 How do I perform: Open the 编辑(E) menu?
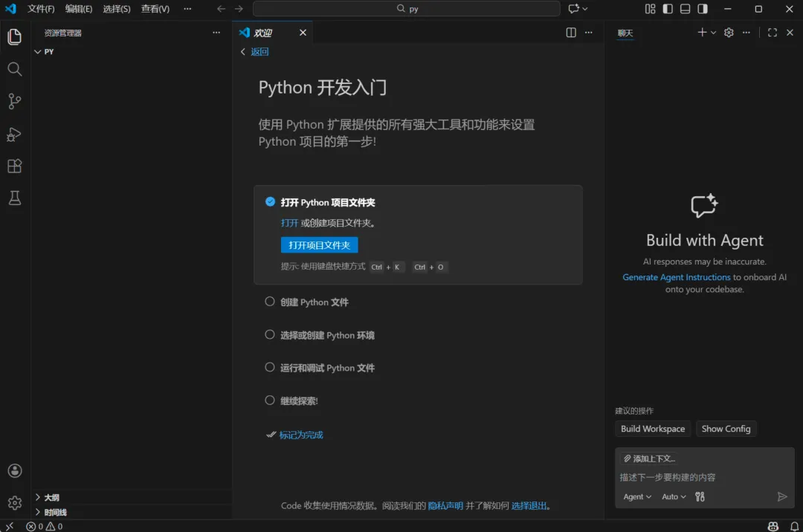pos(78,9)
